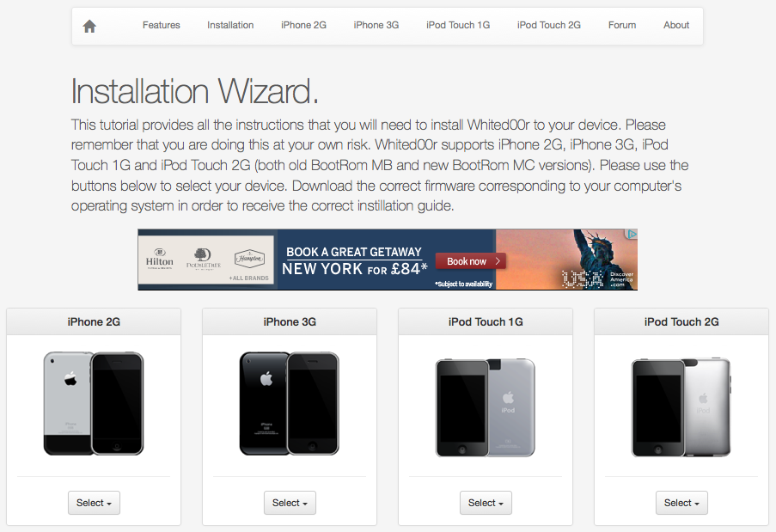Image resolution: width=776 pixels, height=532 pixels.
Task: Go to the Installation nav item
Action: (x=230, y=25)
